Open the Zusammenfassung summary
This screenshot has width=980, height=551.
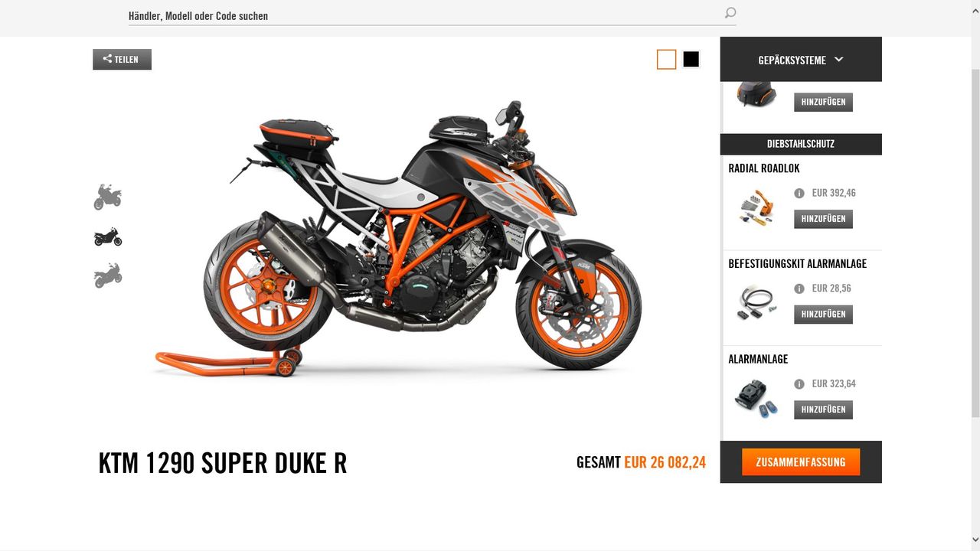tap(801, 462)
